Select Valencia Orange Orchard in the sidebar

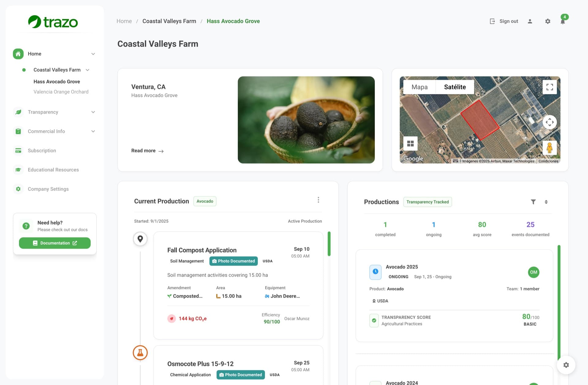(x=61, y=92)
